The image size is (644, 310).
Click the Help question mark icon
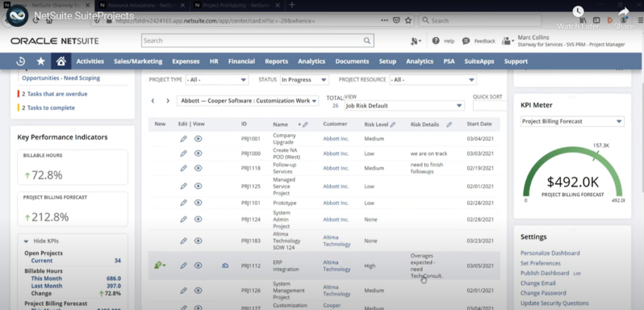[x=435, y=41]
